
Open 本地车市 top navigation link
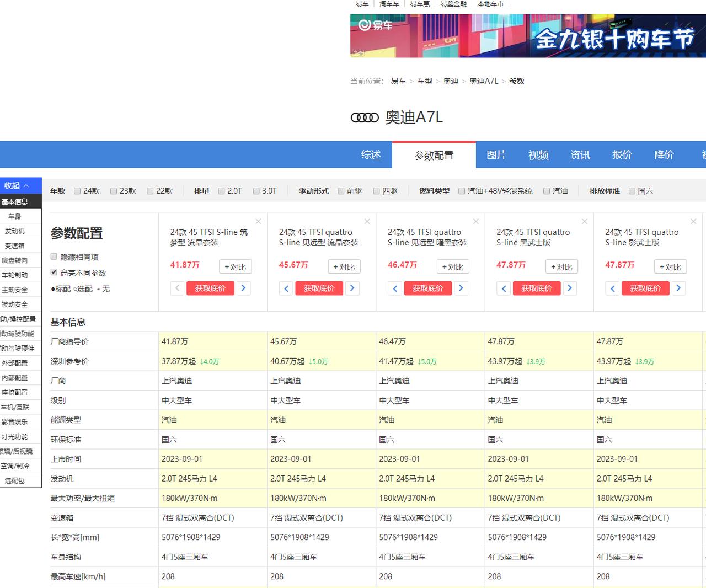coord(490,4)
